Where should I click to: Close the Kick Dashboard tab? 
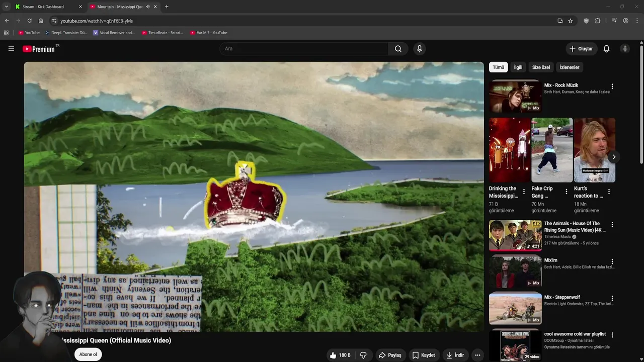[80, 7]
